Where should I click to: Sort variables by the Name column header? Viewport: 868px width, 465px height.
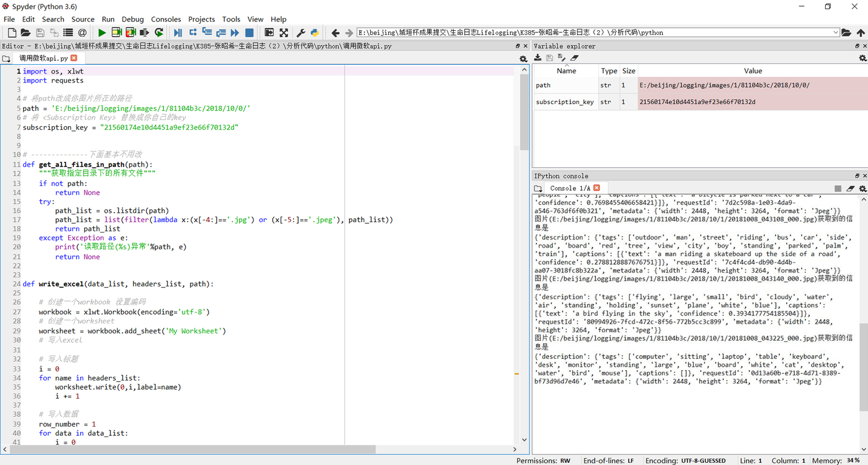(x=566, y=71)
